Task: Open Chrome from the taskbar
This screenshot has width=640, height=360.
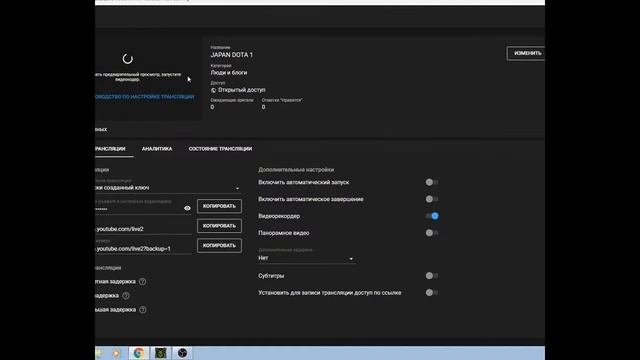Action: point(138,353)
